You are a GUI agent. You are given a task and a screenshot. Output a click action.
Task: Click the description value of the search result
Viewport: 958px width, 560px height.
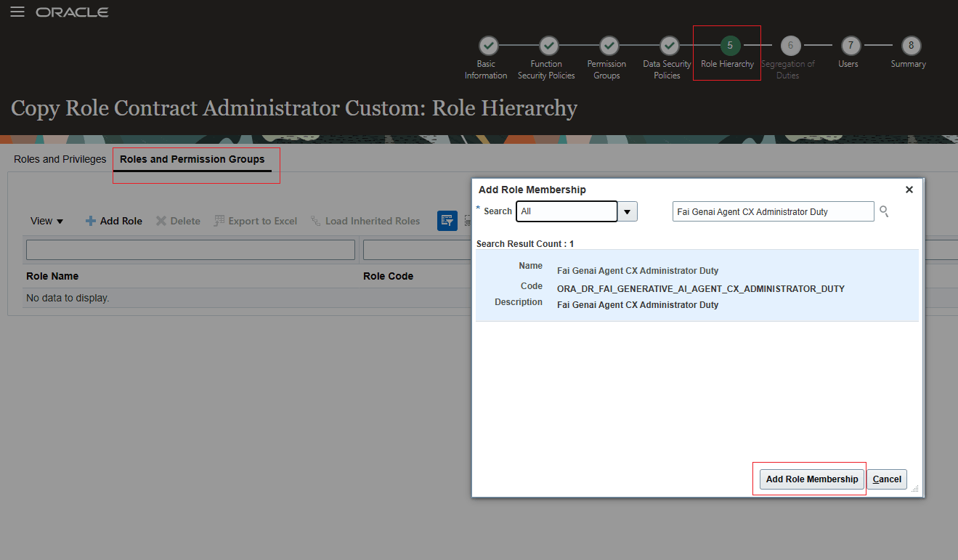638,305
